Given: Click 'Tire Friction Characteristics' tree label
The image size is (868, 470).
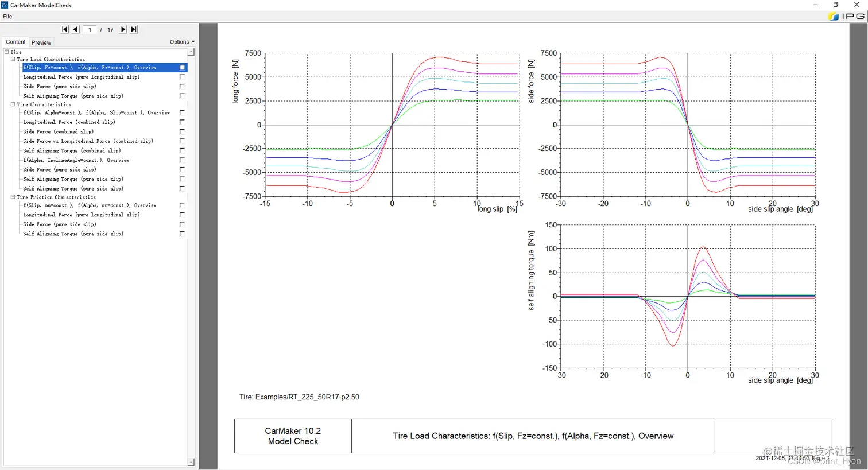Looking at the screenshot, I should (x=56, y=197).
